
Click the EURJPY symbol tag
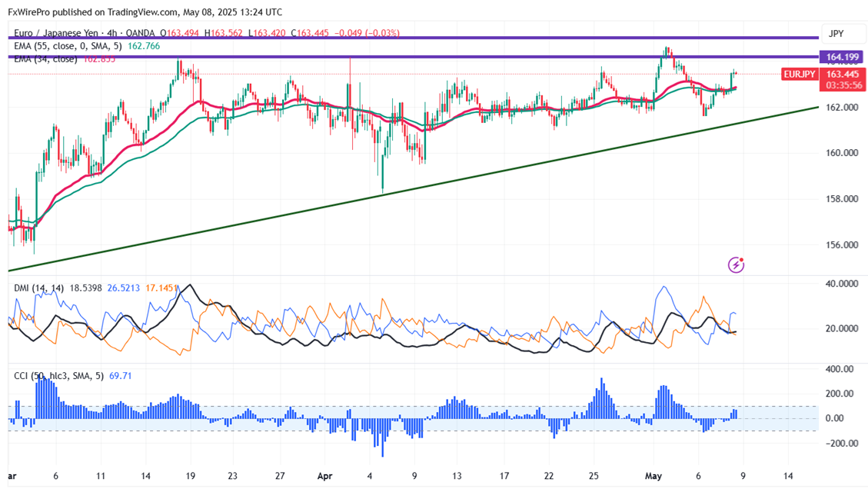(800, 74)
